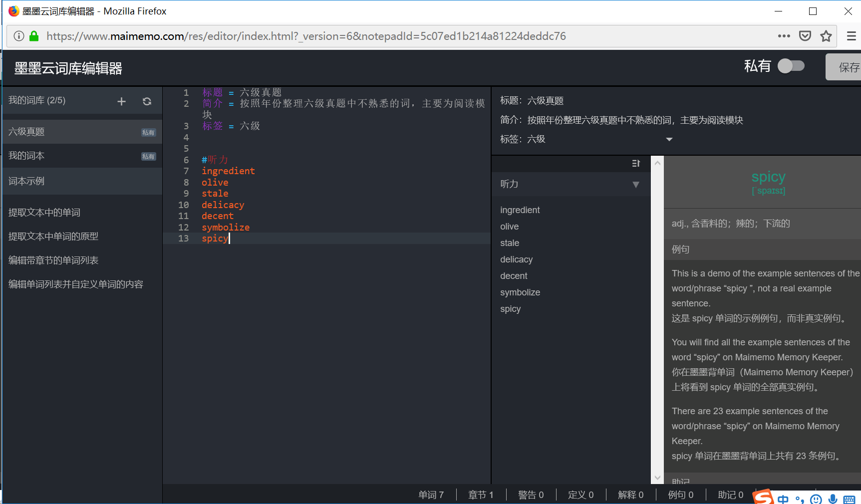The width and height of the screenshot is (861, 504).
Task: Bookmark this page with star icon
Action: [x=826, y=36]
